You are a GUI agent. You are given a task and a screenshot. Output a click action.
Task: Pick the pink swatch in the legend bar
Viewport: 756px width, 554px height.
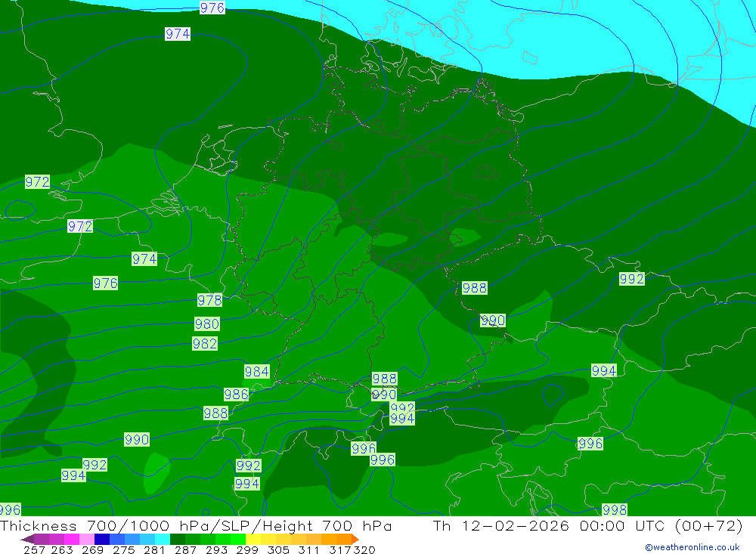(87, 539)
